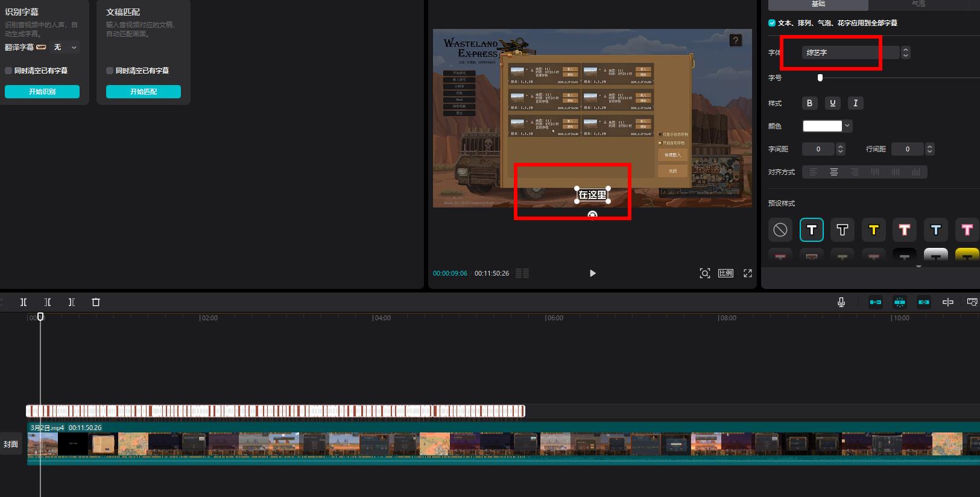Select the yellow T preset text style
Viewport: 980px width, 497px height.
(x=873, y=230)
